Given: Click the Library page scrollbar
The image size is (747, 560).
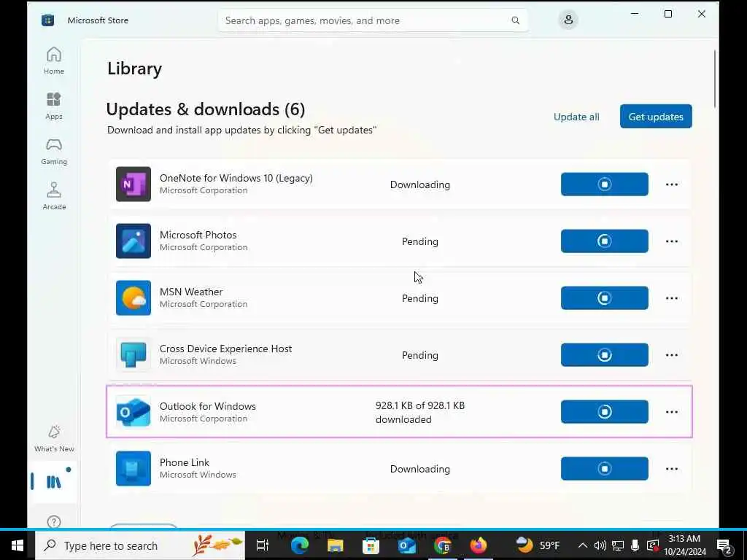Looking at the screenshot, I should tap(715, 79).
